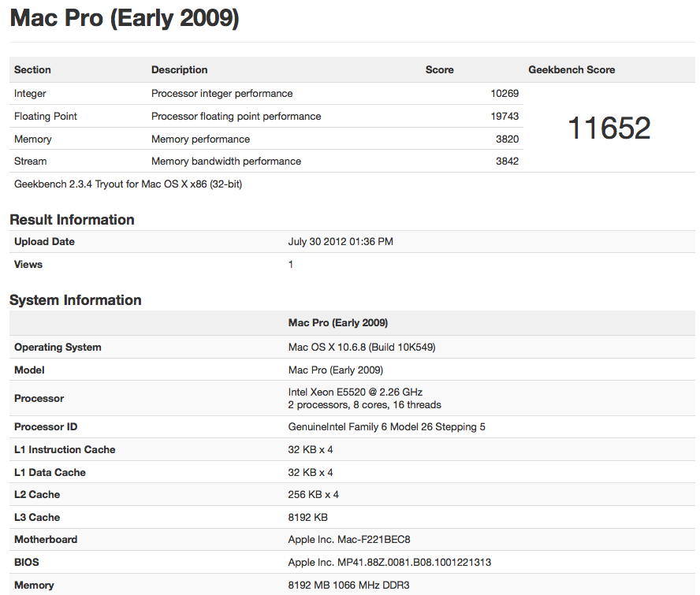
Task: Select the 'Memory performance' description
Action: coord(200,139)
